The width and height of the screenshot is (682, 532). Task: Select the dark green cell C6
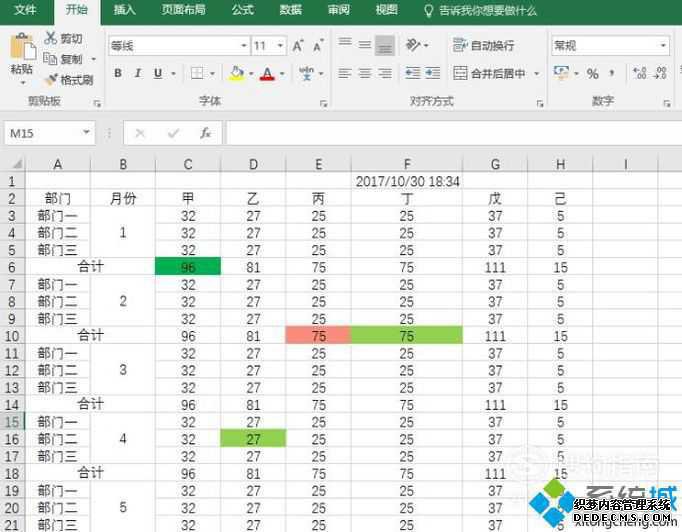click(188, 267)
